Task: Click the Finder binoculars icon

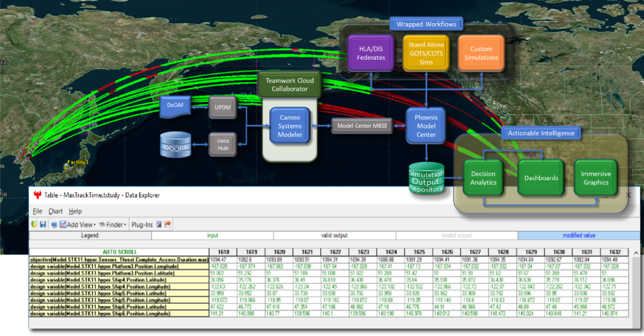Action: (103, 224)
